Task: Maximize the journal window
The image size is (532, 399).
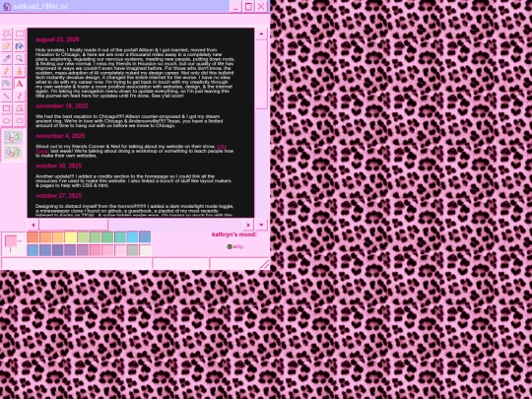Action: [x=248, y=7]
